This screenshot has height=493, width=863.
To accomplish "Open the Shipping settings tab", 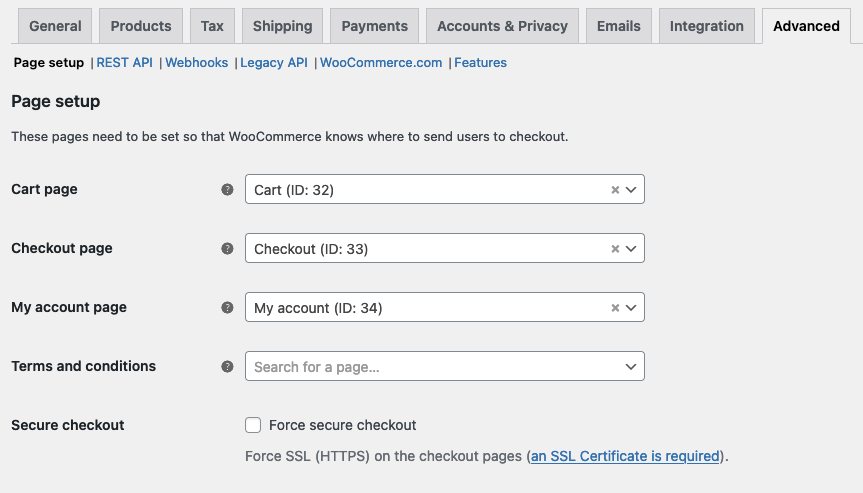I will (x=282, y=26).
